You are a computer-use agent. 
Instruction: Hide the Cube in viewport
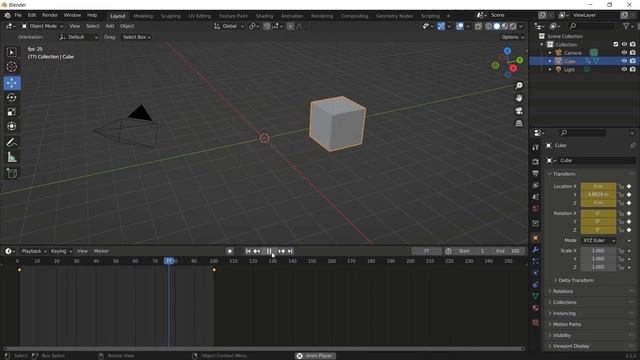(624, 61)
